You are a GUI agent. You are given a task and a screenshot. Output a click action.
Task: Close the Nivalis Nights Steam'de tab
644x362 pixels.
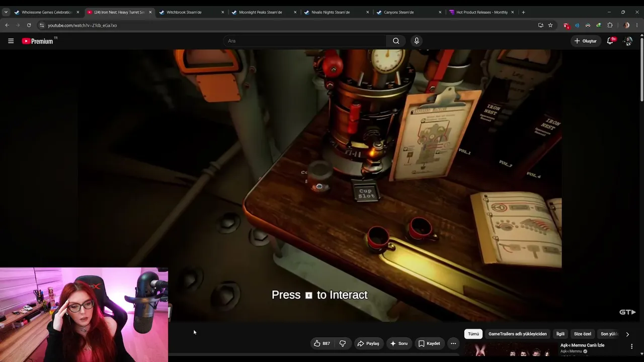click(368, 12)
